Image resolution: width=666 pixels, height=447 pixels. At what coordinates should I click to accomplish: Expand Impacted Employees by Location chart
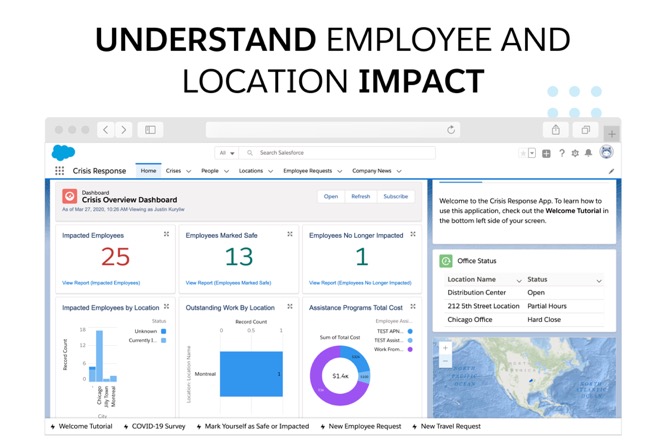(166, 306)
